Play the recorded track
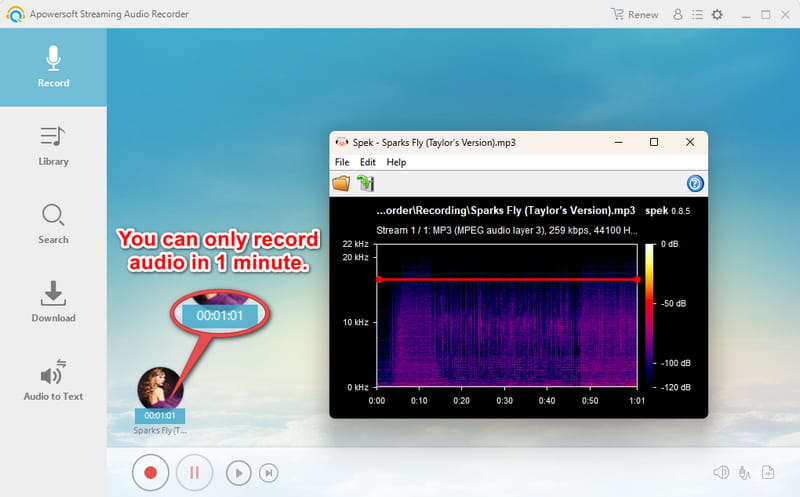Screen dimensions: 800x497 [x=238, y=473]
